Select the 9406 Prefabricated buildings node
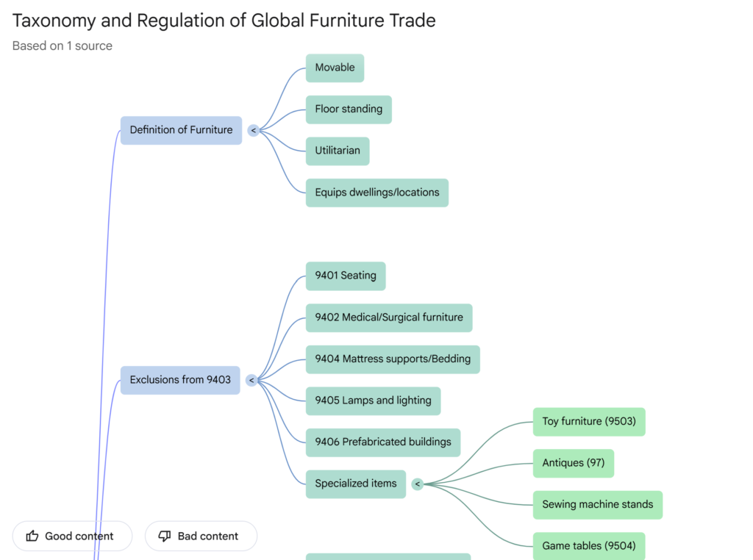 point(383,442)
